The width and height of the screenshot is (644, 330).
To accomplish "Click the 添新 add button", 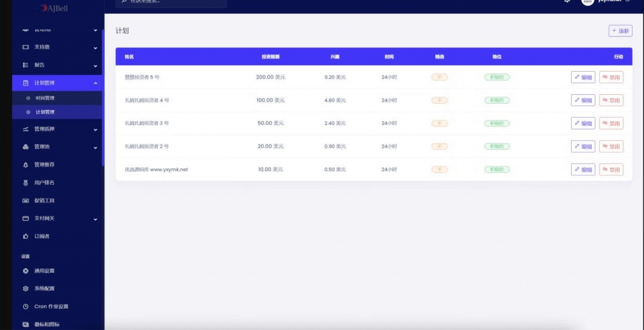I will 620,31.
